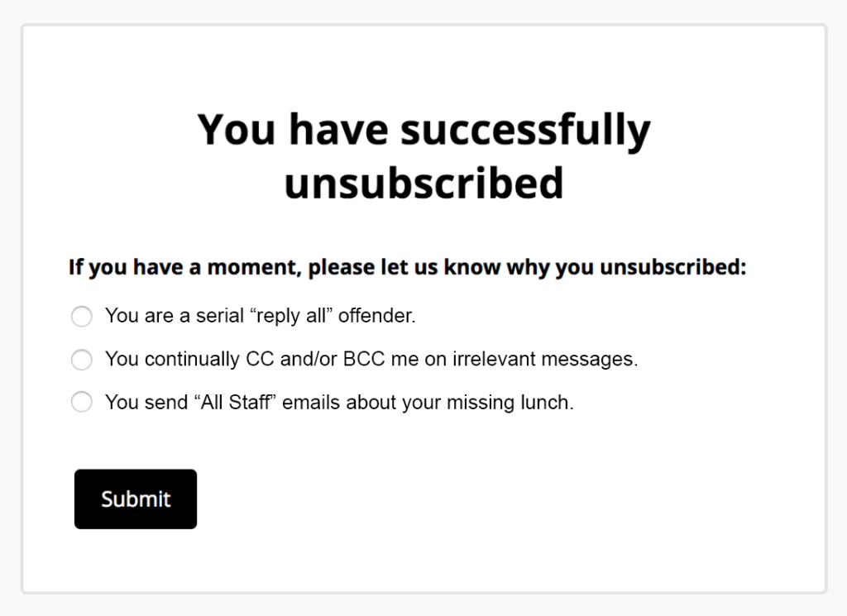Click the "You are a serial reply all offender" label
This screenshot has width=847, height=616.
261,316
